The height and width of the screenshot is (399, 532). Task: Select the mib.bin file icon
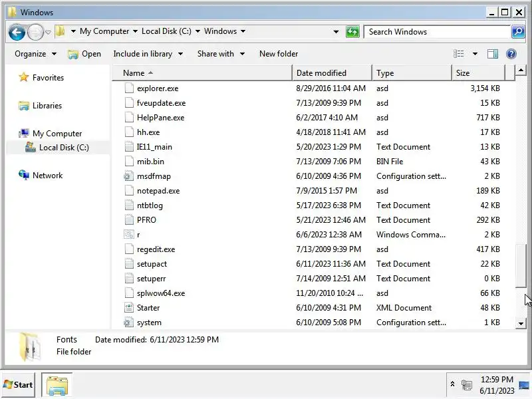pos(129,161)
